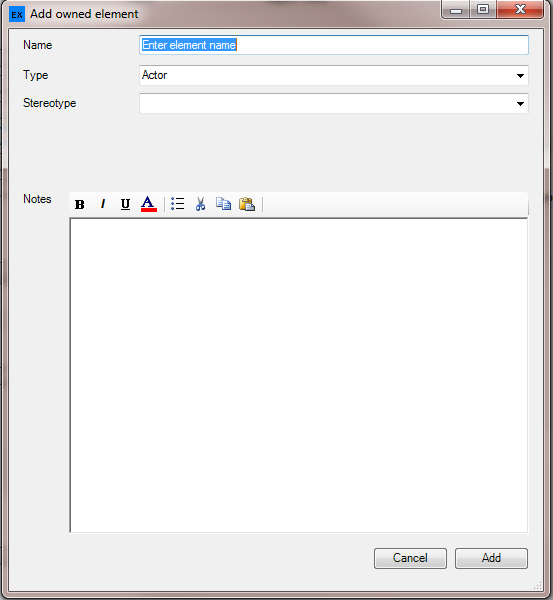Viewport: 553px width, 600px height.
Task: Focus the Name field with Enter element name
Action: [334, 45]
